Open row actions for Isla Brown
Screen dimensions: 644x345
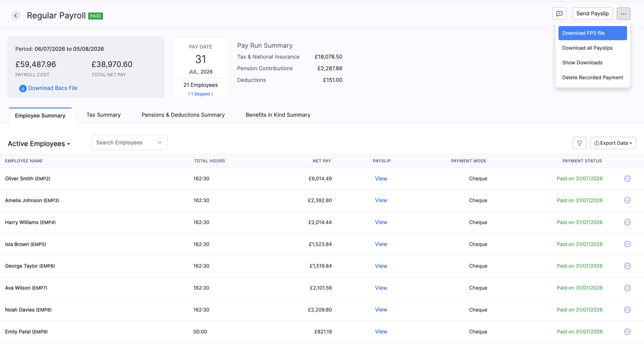(x=627, y=244)
